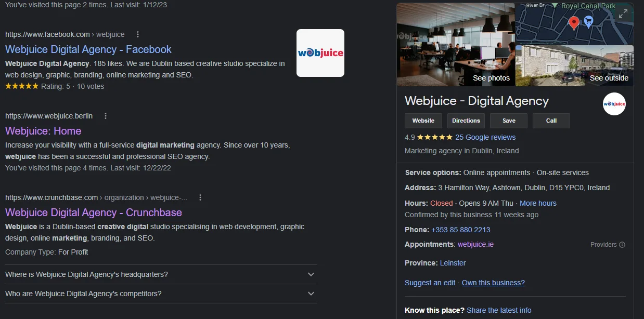Open the three-dot menu for the Facebook result

tap(138, 34)
